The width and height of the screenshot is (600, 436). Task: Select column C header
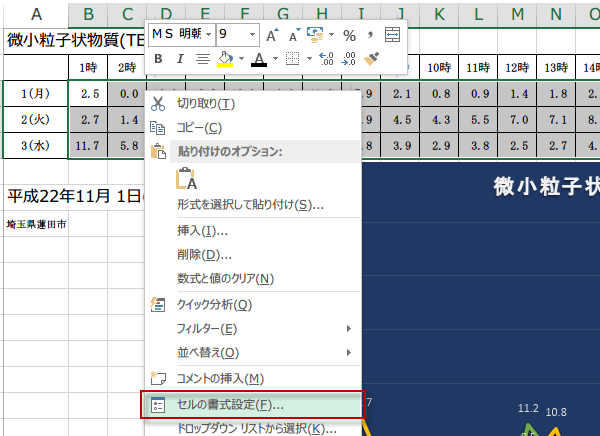point(127,15)
